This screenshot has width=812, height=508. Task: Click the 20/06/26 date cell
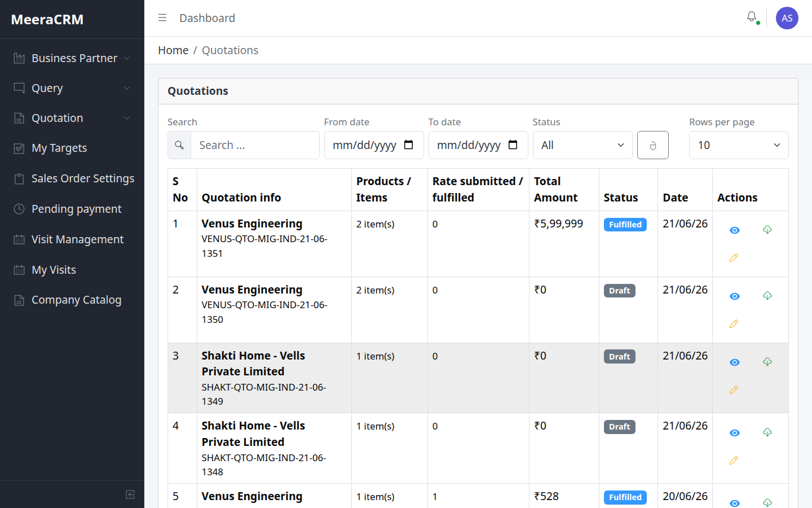tap(685, 496)
